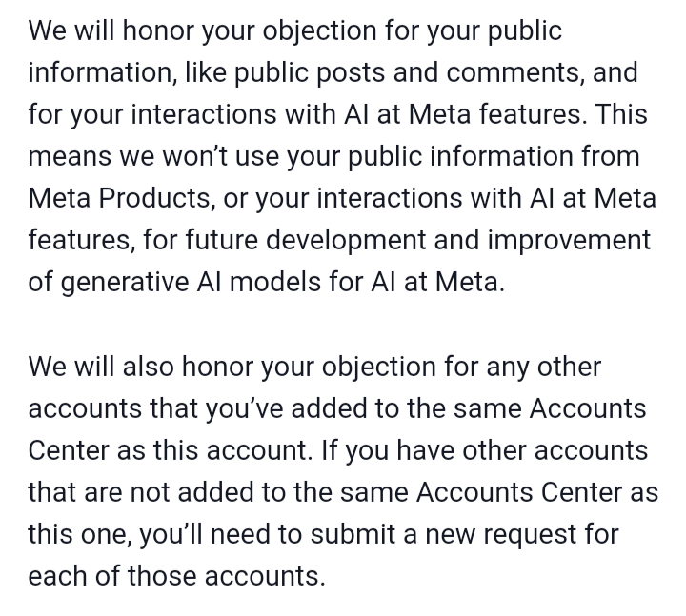The image size is (686, 616).
Task: Click the words "this one," in second paragraph
Action: click(80, 534)
